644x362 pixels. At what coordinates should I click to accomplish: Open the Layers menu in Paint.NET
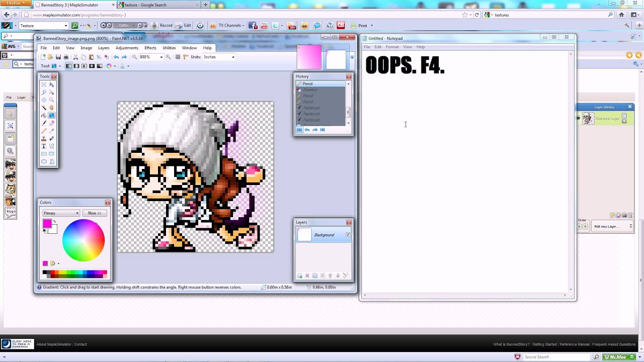click(x=104, y=48)
